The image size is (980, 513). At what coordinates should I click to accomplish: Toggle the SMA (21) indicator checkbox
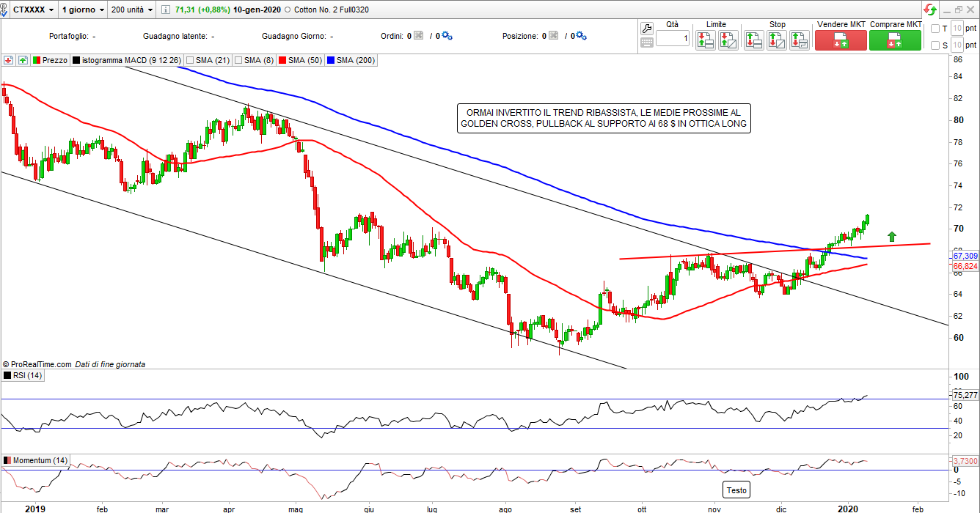(x=191, y=60)
